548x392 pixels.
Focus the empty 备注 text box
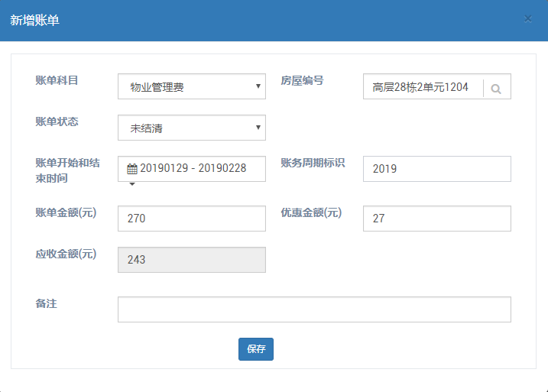pos(314,309)
